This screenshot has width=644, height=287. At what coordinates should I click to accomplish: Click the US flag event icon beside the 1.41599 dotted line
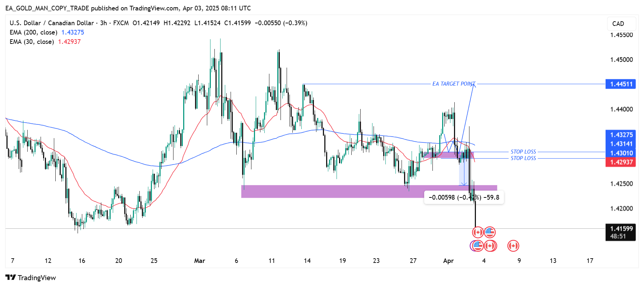coord(490,232)
